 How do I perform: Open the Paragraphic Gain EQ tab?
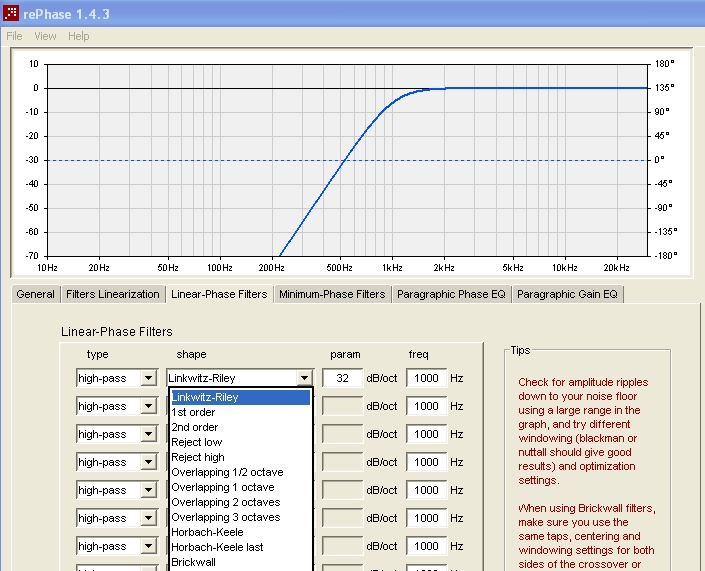click(x=567, y=294)
